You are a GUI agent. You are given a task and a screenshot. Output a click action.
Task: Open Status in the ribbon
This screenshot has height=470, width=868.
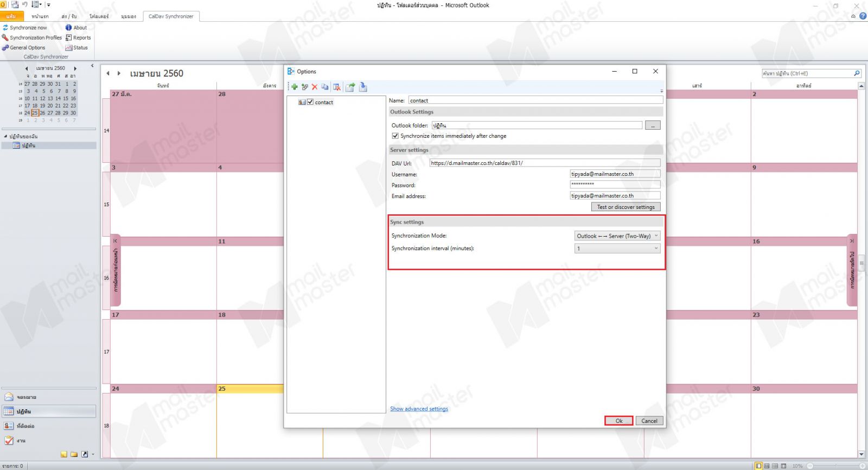(x=76, y=48)
